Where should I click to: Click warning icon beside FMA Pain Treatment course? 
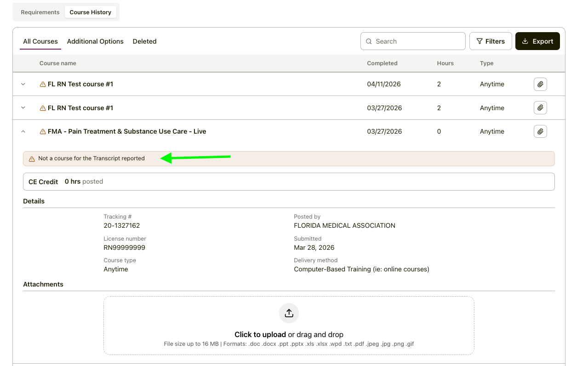click(43, 132)
